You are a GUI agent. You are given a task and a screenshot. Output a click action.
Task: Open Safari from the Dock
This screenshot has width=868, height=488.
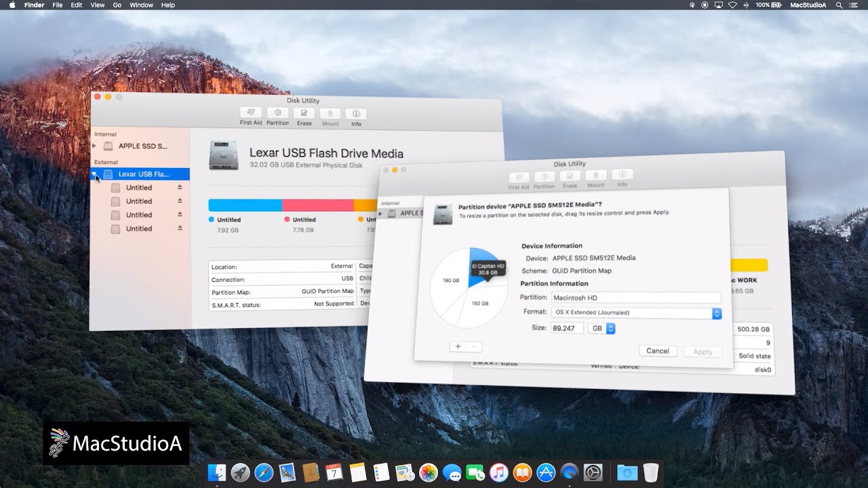264,472
